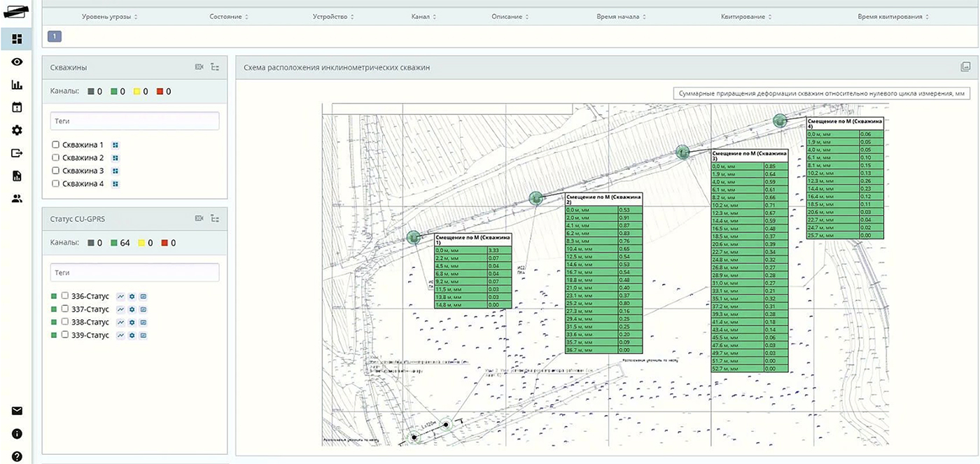Image resolution: width=980 pixels, height=464 pixels.
Task: Check the Скважина 1 checkbox
Action: click(56, 145)
